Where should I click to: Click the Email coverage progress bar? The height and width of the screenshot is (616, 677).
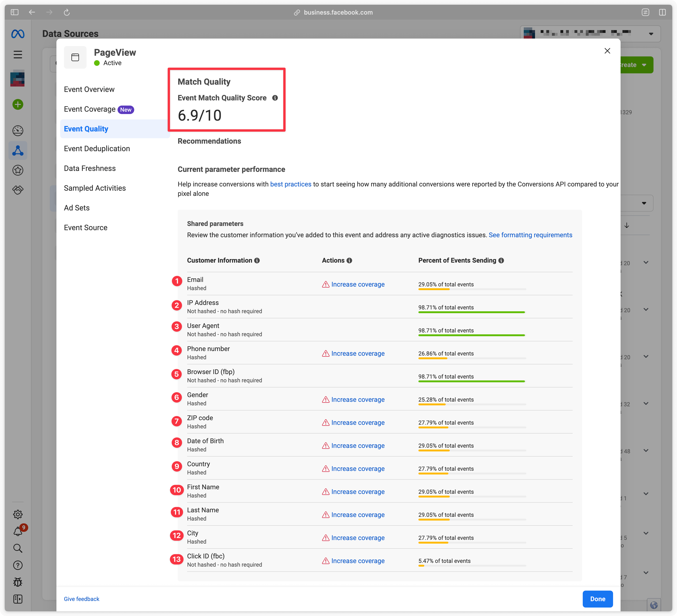click(x=472, y=289)
